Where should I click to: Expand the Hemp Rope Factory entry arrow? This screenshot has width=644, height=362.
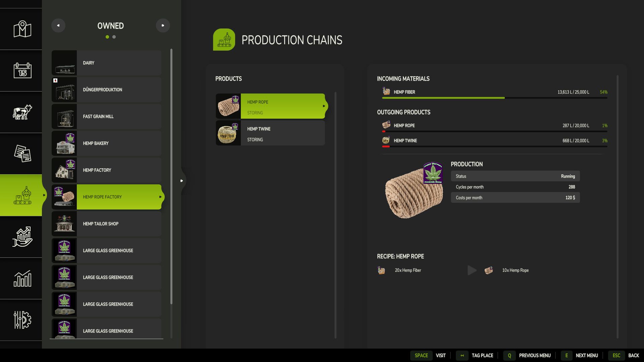point(160,197)
